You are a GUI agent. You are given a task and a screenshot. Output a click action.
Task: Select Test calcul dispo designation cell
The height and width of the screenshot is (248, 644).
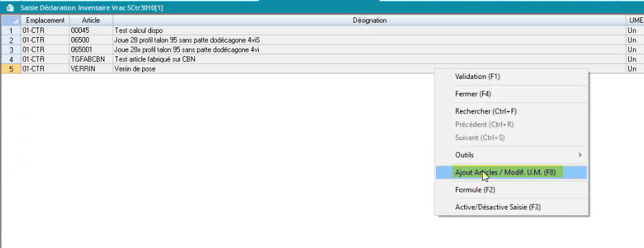[369, 30]
